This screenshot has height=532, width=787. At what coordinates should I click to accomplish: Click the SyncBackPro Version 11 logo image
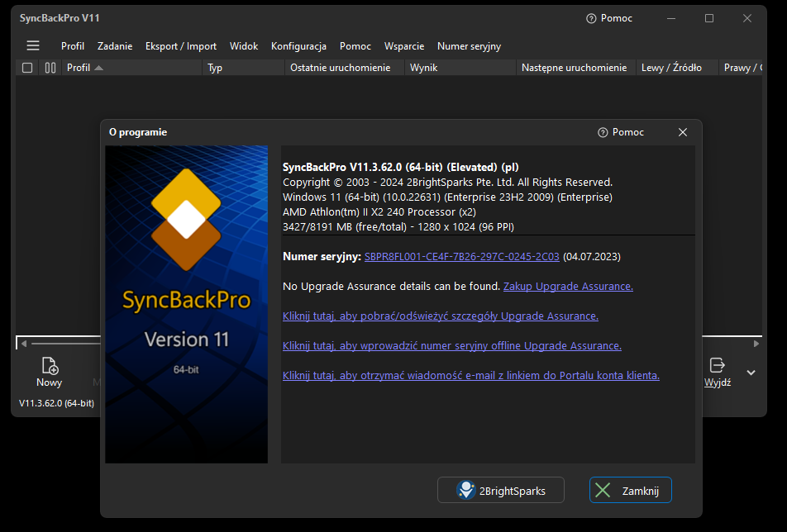[186, 304]
